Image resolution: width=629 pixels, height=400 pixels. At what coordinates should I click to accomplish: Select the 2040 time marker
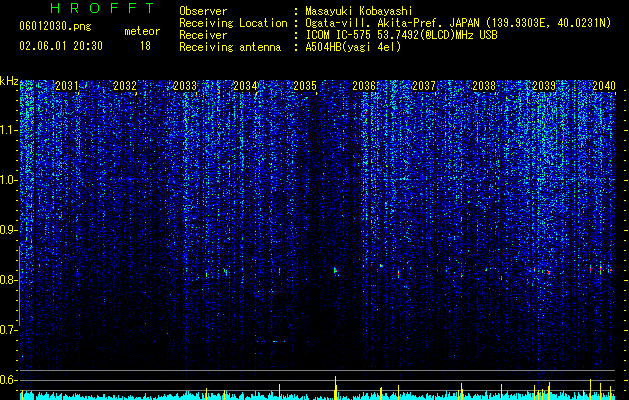tap(604, 85)
